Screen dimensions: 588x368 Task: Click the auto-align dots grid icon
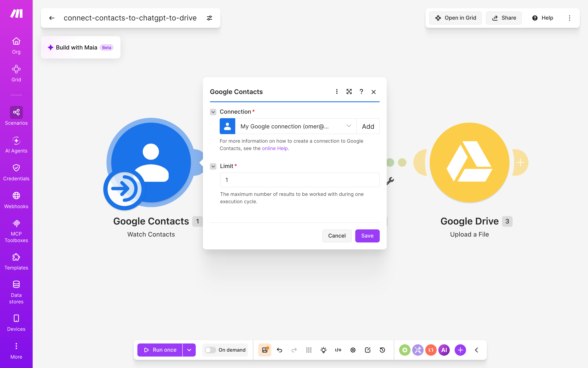pyautogui.click(x=309, y=350)
